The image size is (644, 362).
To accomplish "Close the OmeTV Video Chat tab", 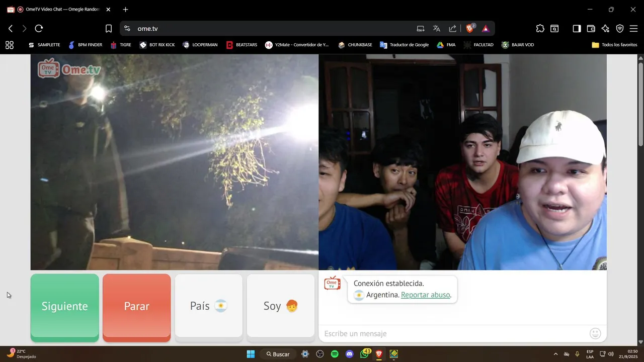I will pos(108,9).
